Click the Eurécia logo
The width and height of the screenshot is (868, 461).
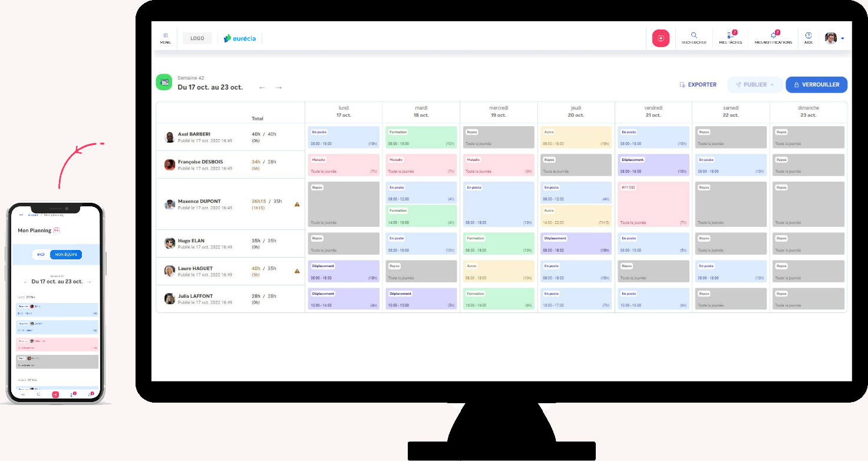(240, 38)
